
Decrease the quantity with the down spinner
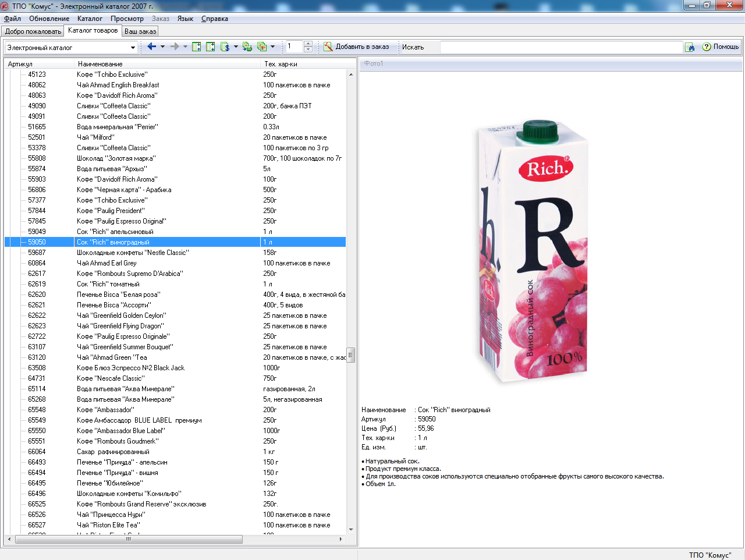(308, 50)
